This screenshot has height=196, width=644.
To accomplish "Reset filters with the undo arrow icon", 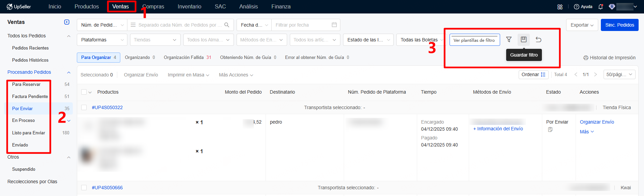I will pyautogui.click(x=539, y=40).
